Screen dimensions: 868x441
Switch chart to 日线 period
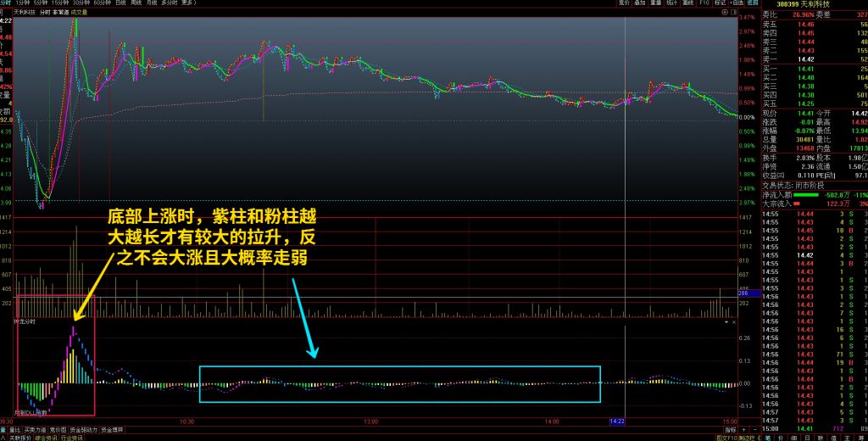pyautogui.click(x=121, y=3)
